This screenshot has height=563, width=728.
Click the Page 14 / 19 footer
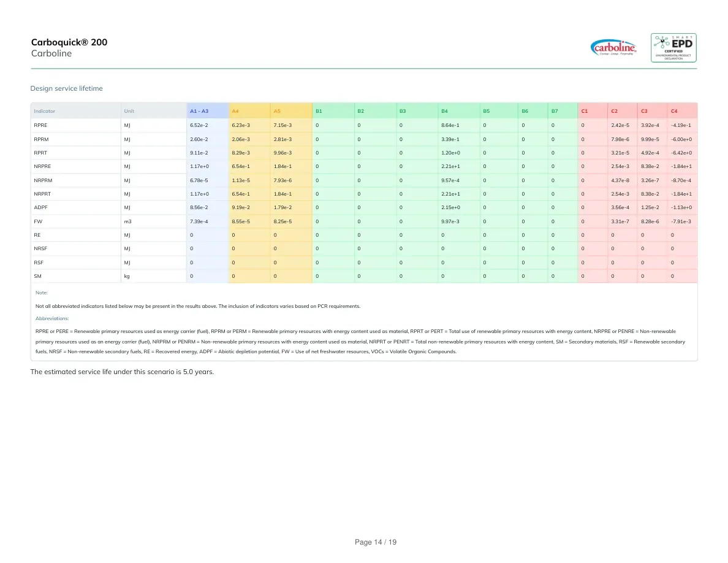[376, 542]
